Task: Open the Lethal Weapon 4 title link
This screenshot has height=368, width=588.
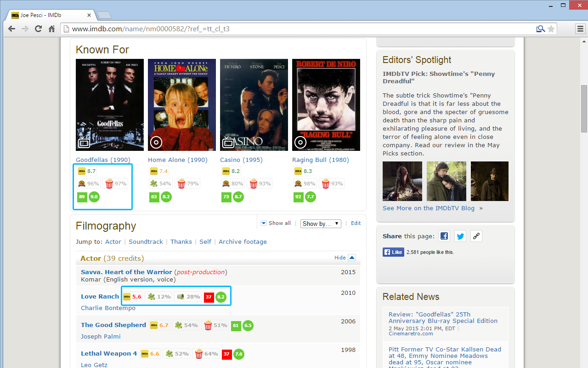Action: pos(109,353)
